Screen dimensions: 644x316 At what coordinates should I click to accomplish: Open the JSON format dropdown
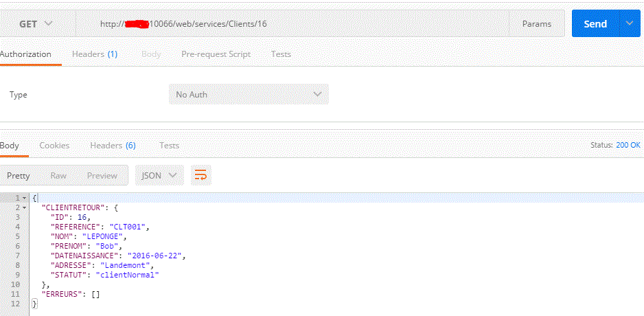pyautogui.click(x=159, y=175)
